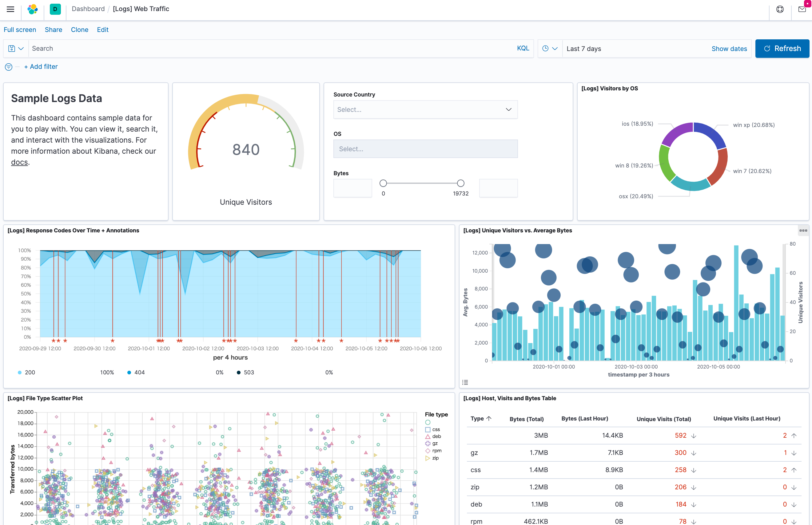Open the hamburger navigation menu
Screen dimensions: 812x525
point(10,9)
